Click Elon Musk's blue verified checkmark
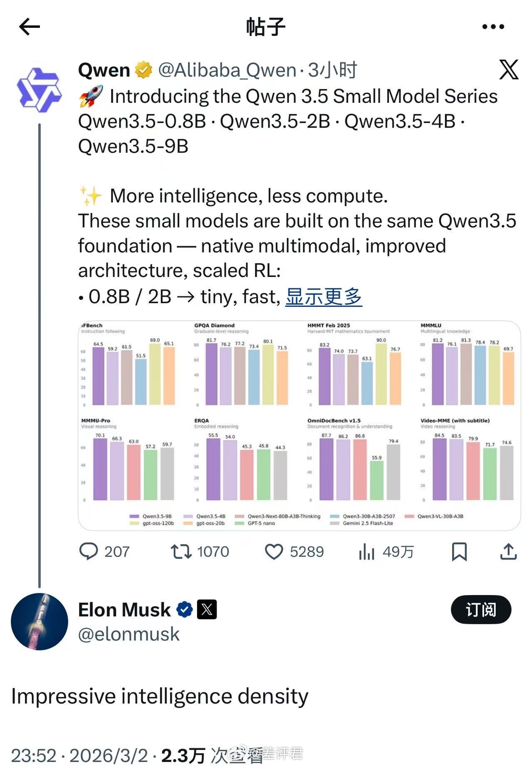The height and width of the screenshot is (766, 532). coord(183,610)
